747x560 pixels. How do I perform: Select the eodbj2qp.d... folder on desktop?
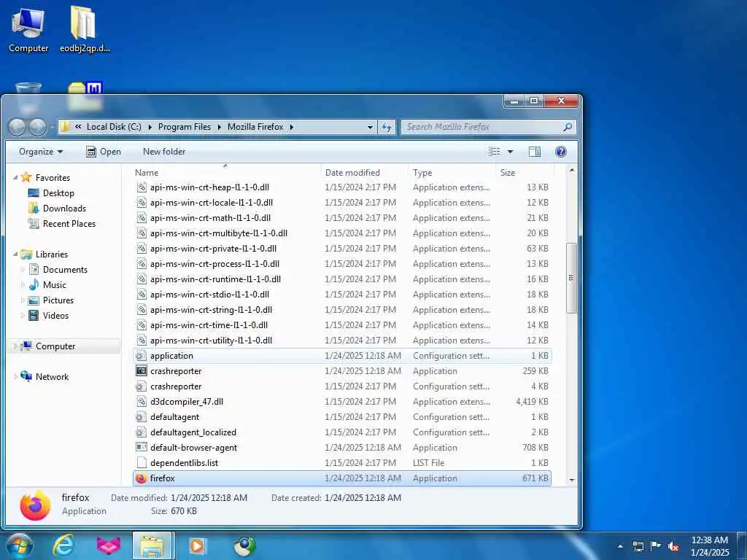(x=85, y=29)
